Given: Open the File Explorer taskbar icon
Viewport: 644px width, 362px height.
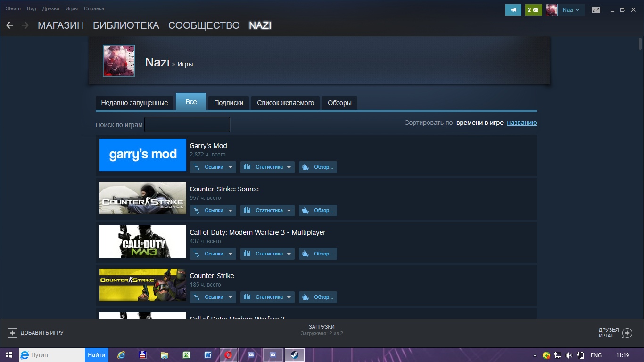Looking at the screenshot, I should pos(165,355).
